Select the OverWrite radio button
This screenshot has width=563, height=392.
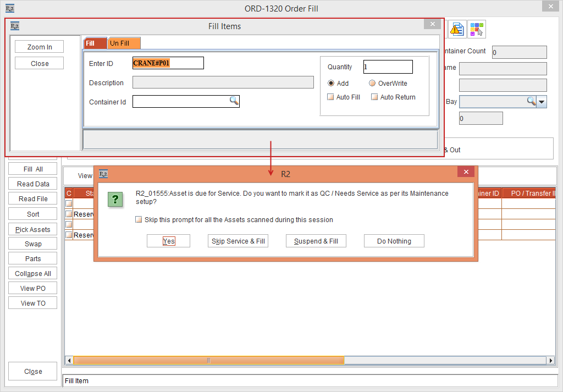pos(372,84)
